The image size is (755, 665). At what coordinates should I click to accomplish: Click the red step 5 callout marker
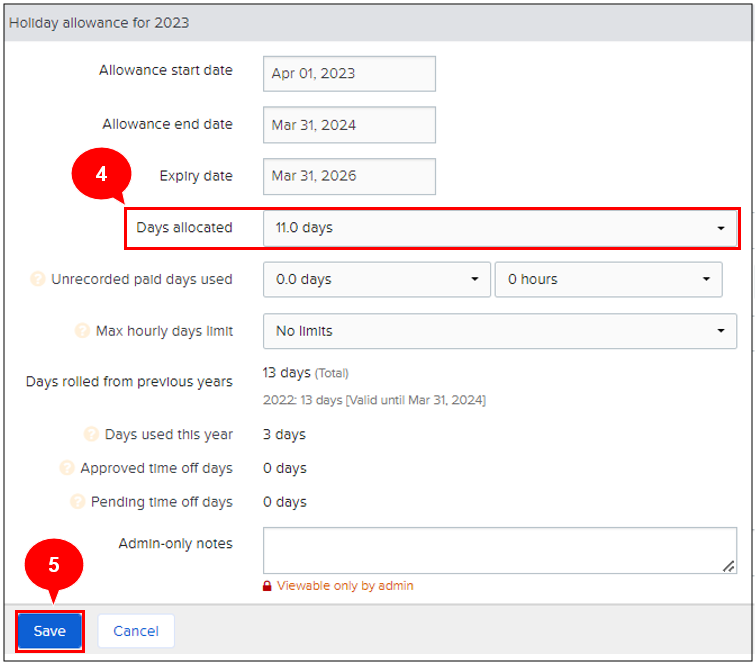click(x=53, y=565)
